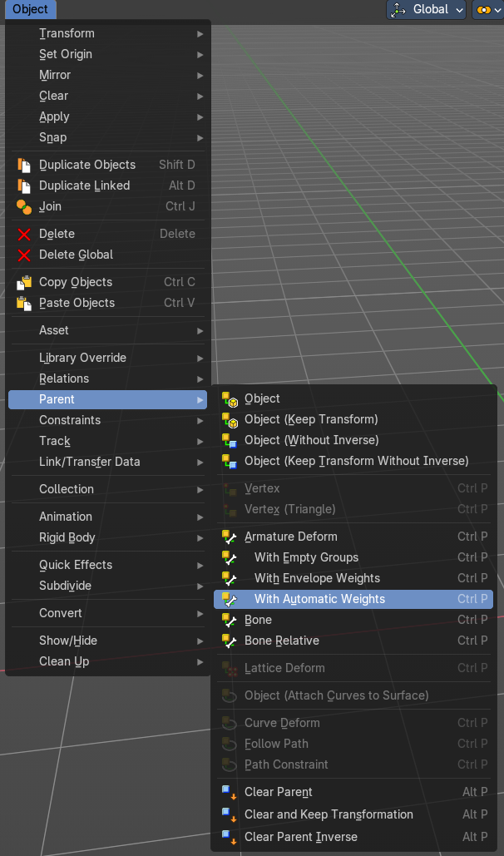Screen dimensions: 504x856
Task: Select Duplicate Linked entry
Action: [x=107, y=186]
